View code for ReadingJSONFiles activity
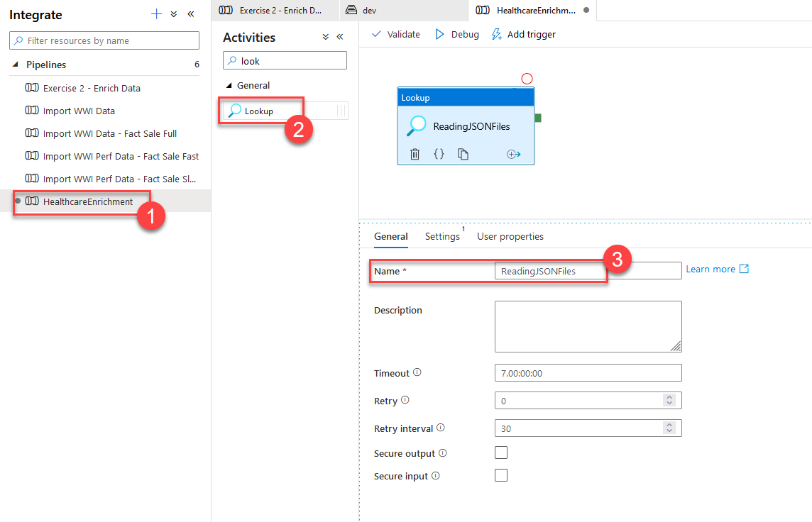The height and width of the screenshot is (522, 812). (439, 154)
